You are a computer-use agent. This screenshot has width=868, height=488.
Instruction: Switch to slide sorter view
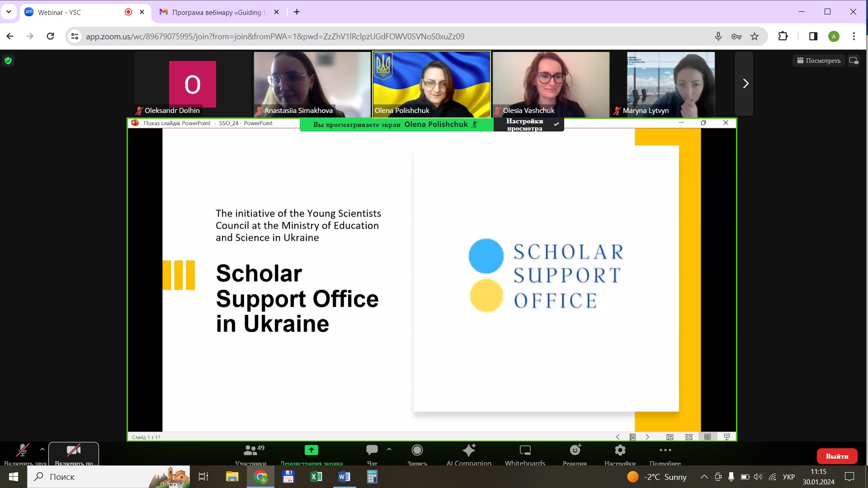[689, 437]
